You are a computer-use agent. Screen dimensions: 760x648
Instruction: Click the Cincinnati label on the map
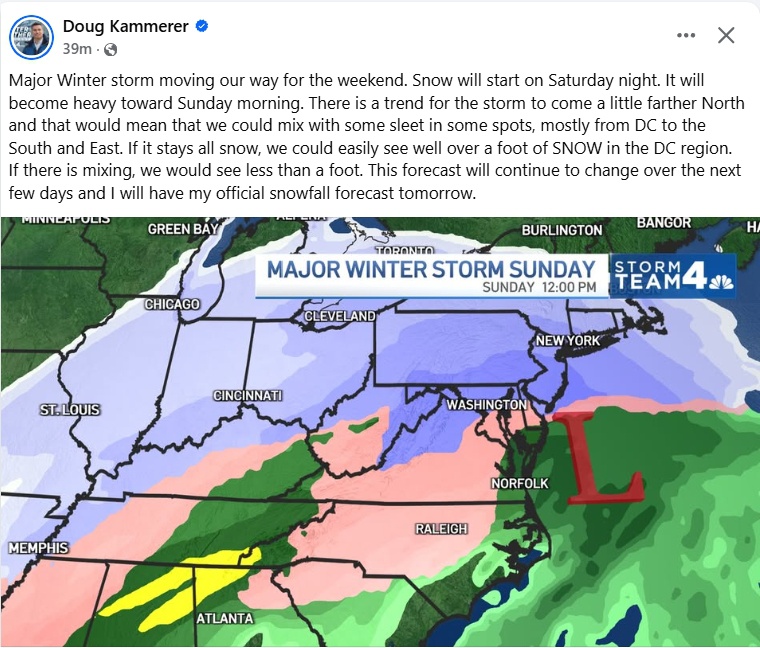(x=248, y=396)
